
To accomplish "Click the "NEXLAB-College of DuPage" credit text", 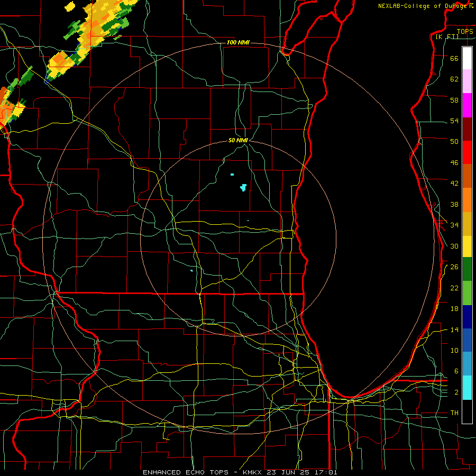I will (423, 6).
